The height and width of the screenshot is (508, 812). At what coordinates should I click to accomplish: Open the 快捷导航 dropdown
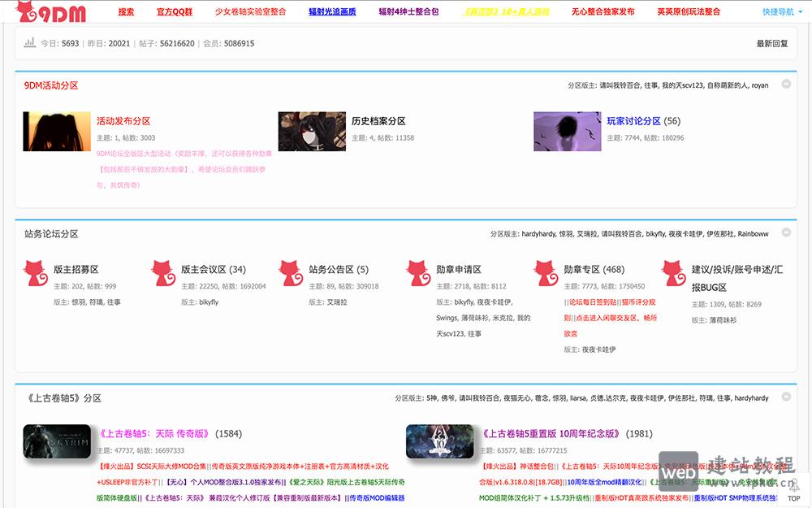[782, 11]
